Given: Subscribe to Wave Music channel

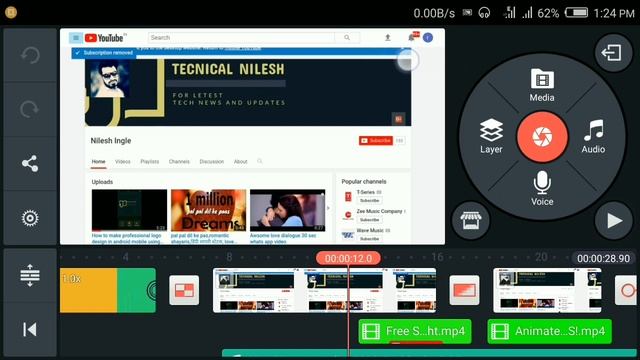Looking at the screenshot, I should (369, 239).
